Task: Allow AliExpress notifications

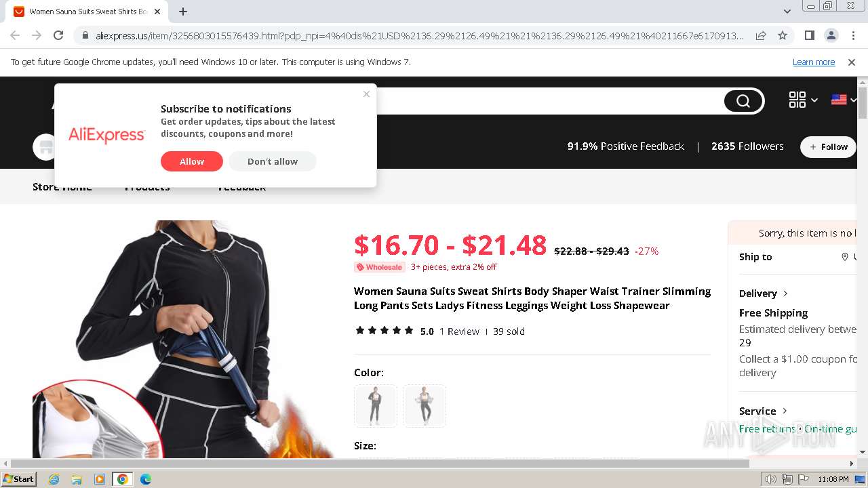Action: [x=192, y=161]
